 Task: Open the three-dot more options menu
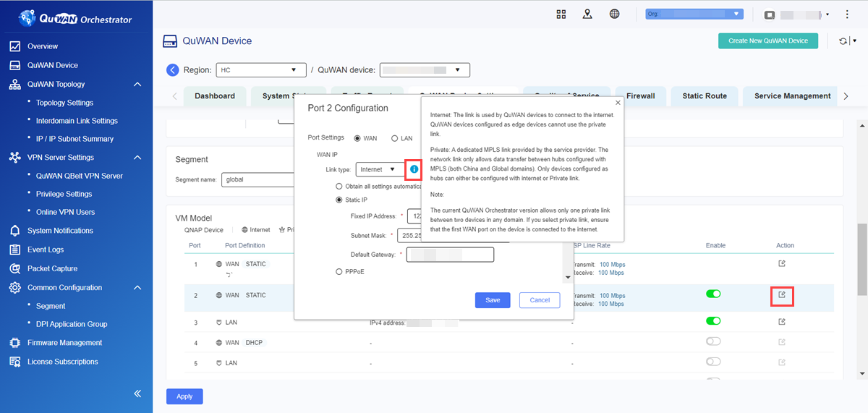[847, 14]
